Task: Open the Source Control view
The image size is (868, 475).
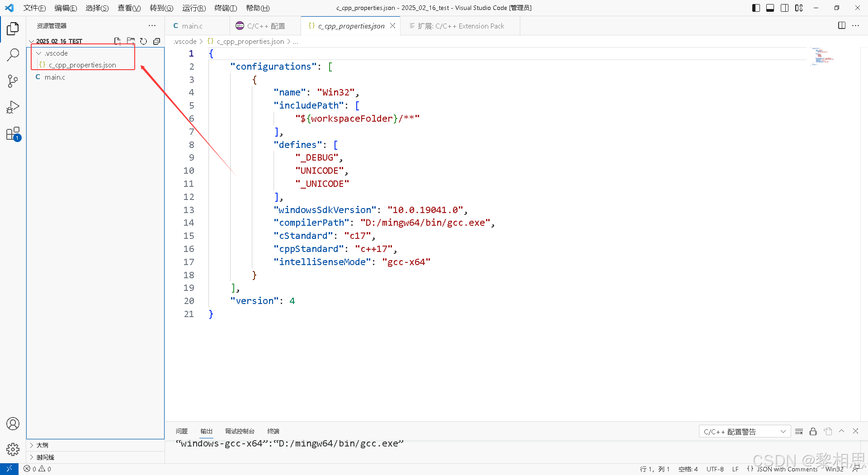Action: point(13,81)
